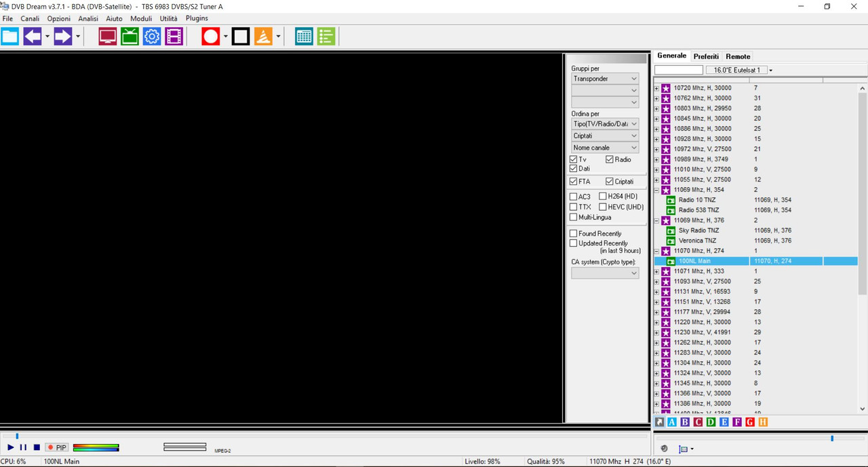The width and height of the screenshot is (868, 467).
Task: Expand the 11093 Mhz, V, 27500 transponder
Action: click(x=656, y=281)
